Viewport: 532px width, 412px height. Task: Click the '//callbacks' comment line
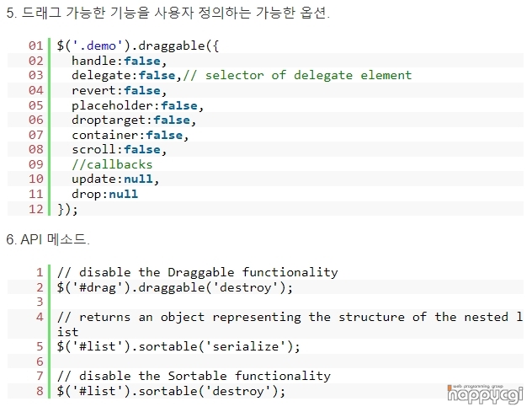(112, 164)
